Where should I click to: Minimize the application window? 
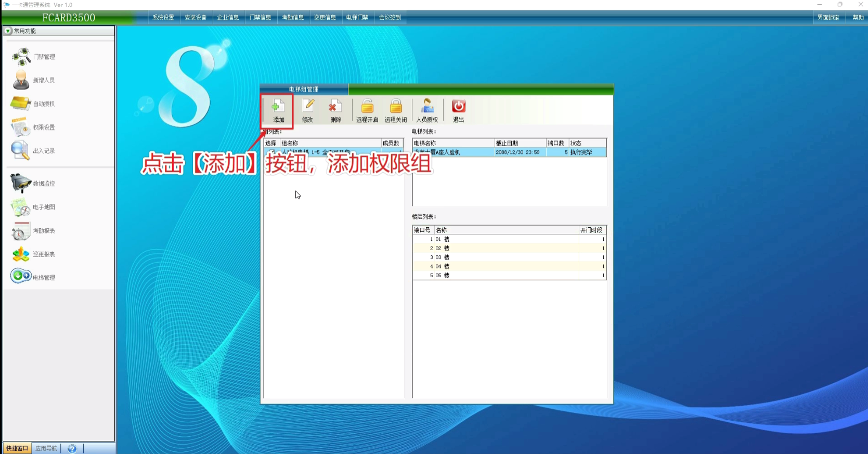(820, 5)
